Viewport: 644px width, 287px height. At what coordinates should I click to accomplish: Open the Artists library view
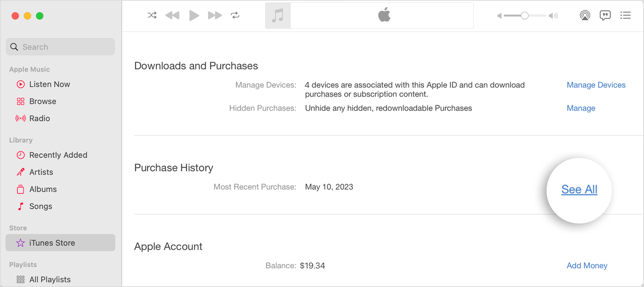41,172
